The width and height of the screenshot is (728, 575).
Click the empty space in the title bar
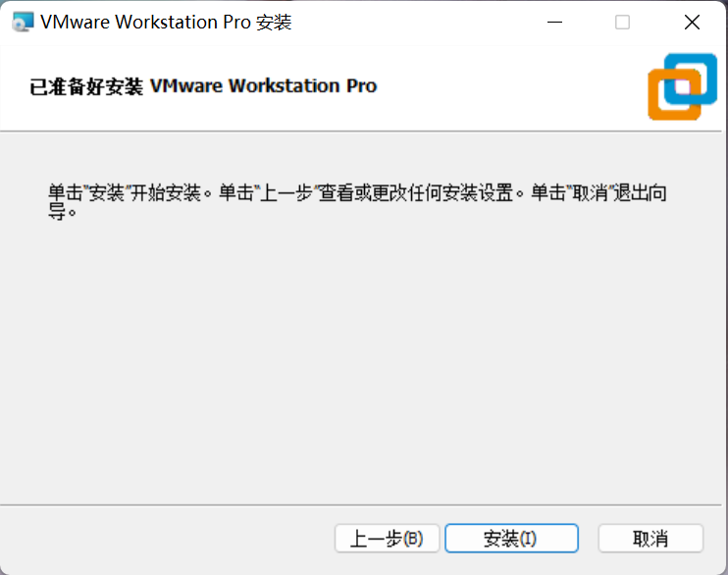tap(412, 23)
